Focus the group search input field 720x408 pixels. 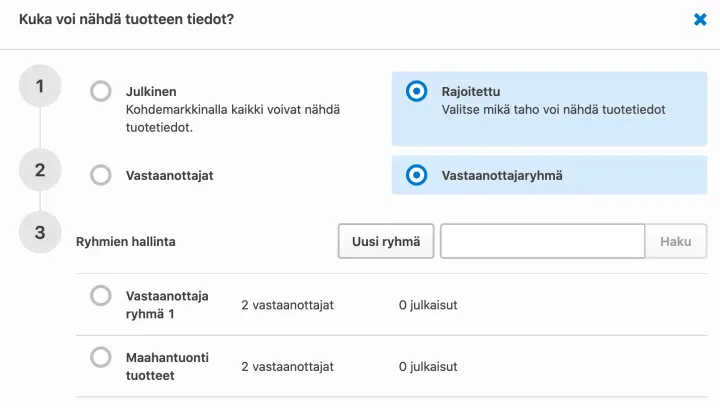coord(542,241)
